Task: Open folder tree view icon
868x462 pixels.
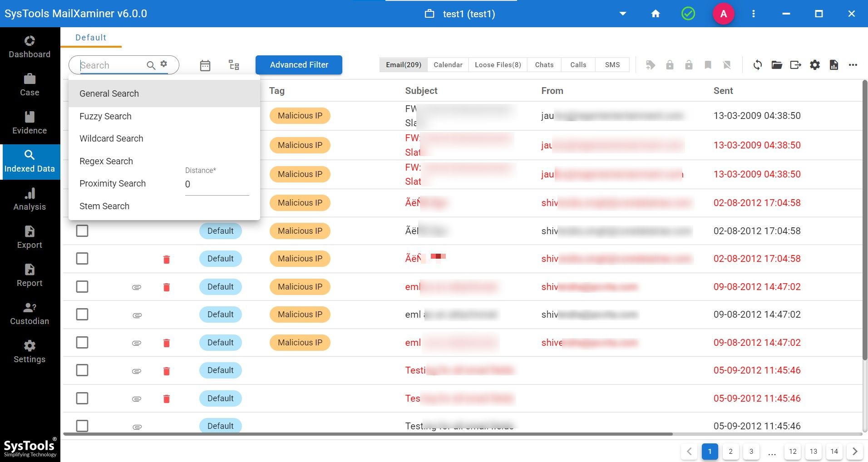Action: pos(234,65)
